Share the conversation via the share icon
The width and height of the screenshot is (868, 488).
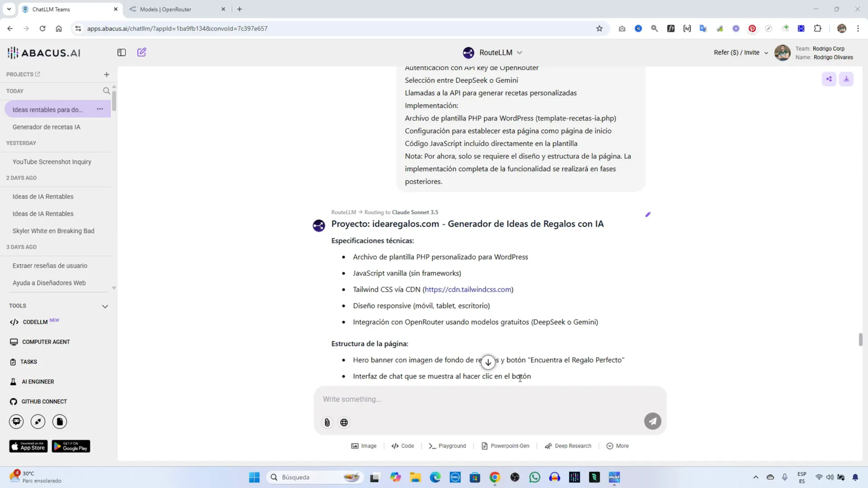point(828,79)
